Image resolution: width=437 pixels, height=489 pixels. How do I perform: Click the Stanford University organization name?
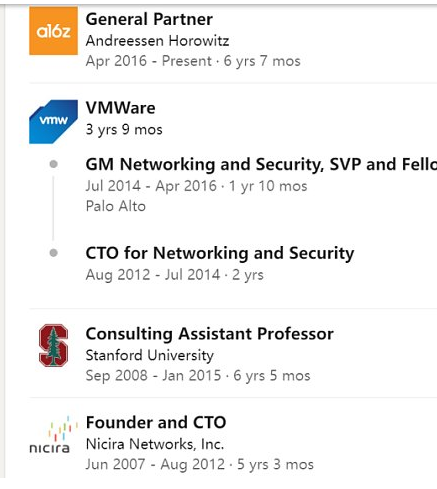(x=150, y=355)
